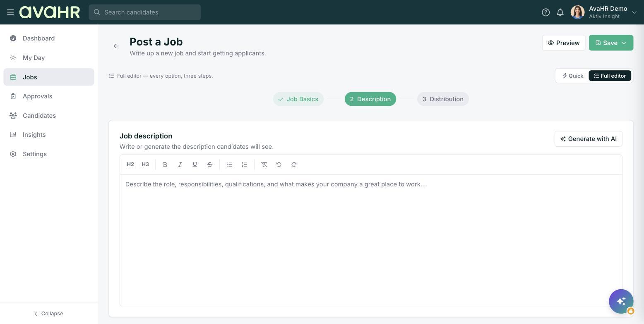Go to the Distribution step
The height and width of the screenshot is (324, 644).
click(443, 99)
